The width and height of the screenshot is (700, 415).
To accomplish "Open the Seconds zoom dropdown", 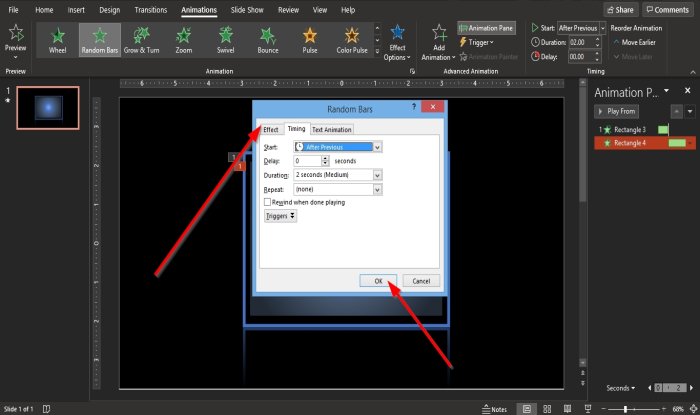I will [621, 388].
